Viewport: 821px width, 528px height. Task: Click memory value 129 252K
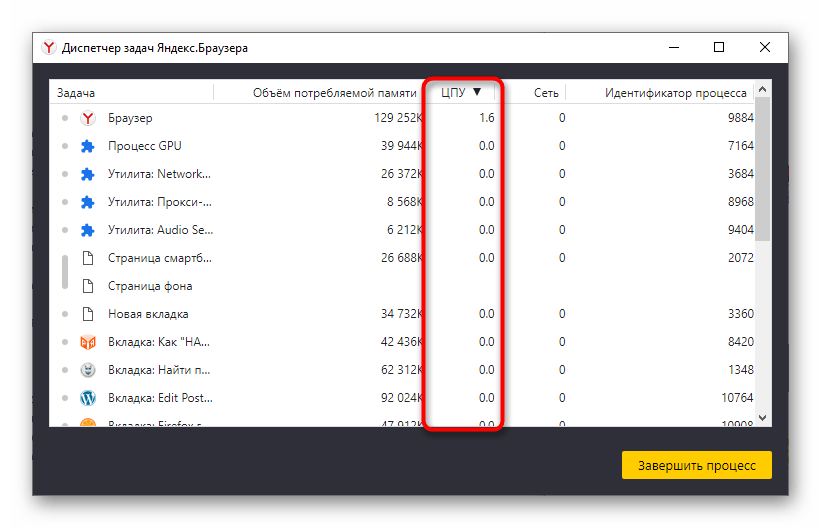[398, 118]
